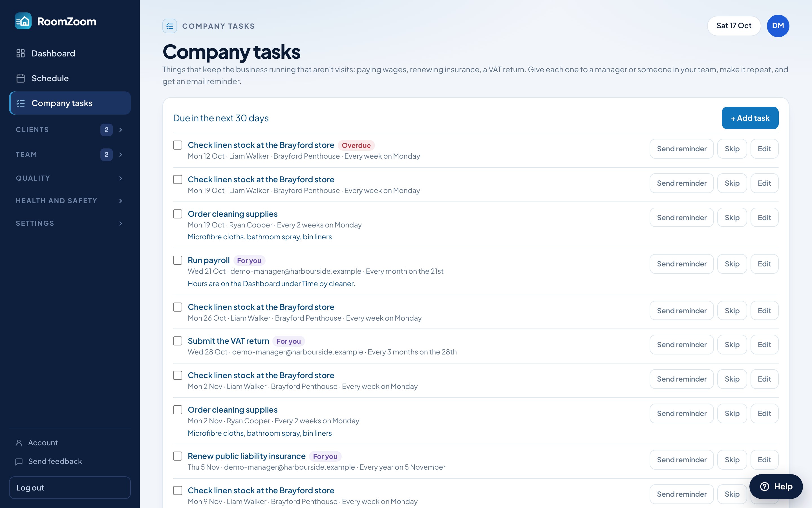The height and width of the screenshot is (508, 812).
Task: Edit the Mon 19 Oct Check linen stock task
Action: [x=764, y=183]
